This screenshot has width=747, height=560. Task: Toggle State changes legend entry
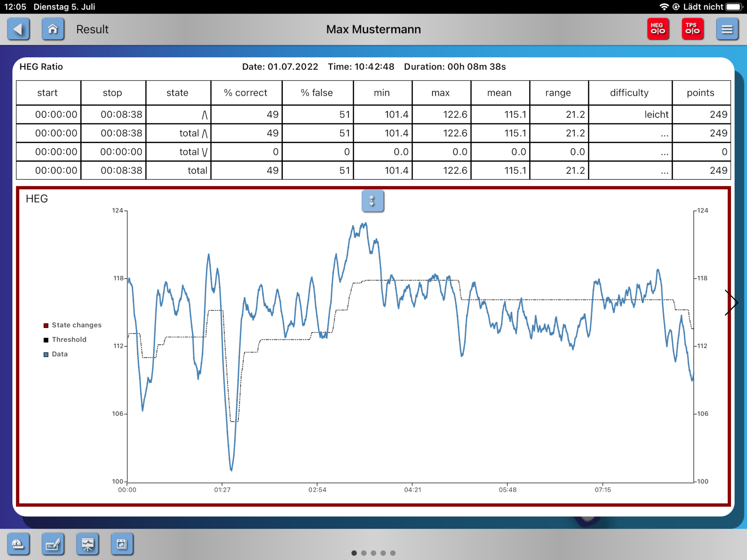coord(76,325)
